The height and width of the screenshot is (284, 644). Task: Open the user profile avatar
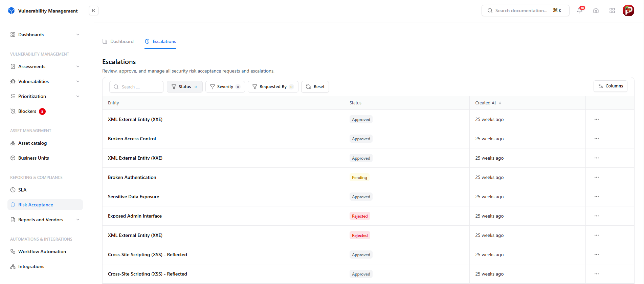[x=628, y=11]
